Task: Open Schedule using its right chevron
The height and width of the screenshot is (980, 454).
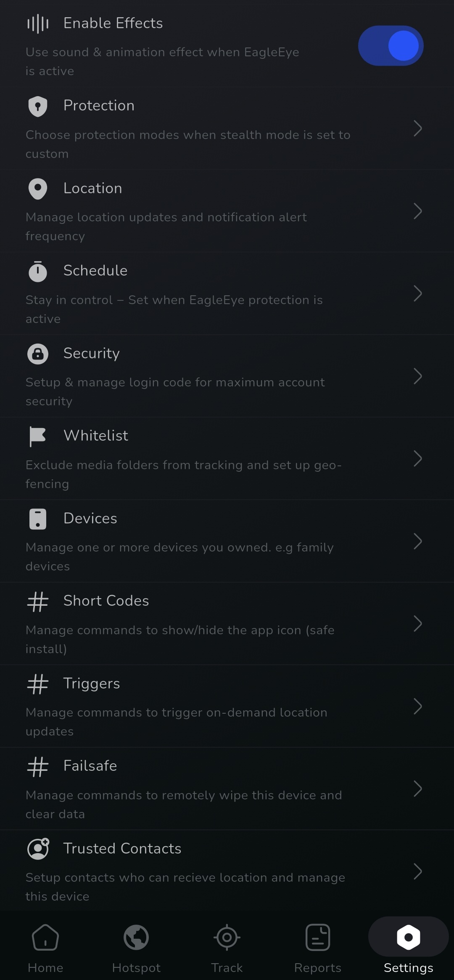Action: coord(417,293)
